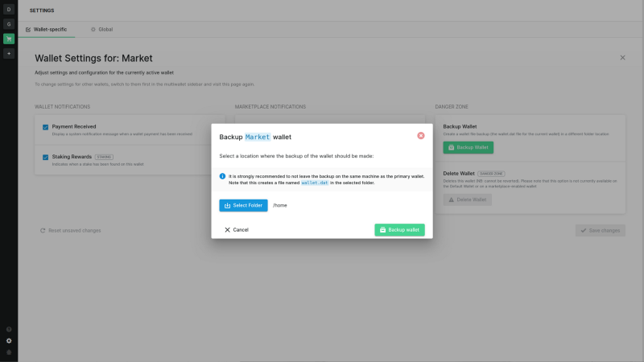
Task: Confirm with green Backup wallet button in dialog
Action: pos(399,230)
